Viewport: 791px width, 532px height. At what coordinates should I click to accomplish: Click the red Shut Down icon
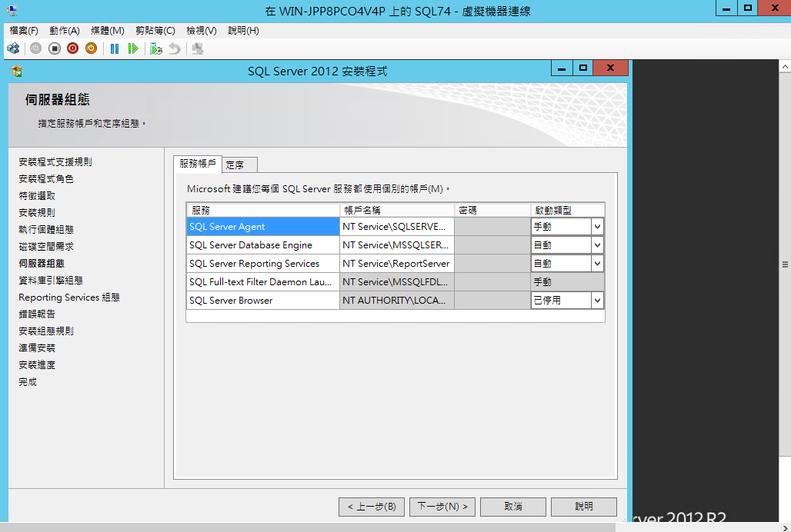(x=72, y=49)
